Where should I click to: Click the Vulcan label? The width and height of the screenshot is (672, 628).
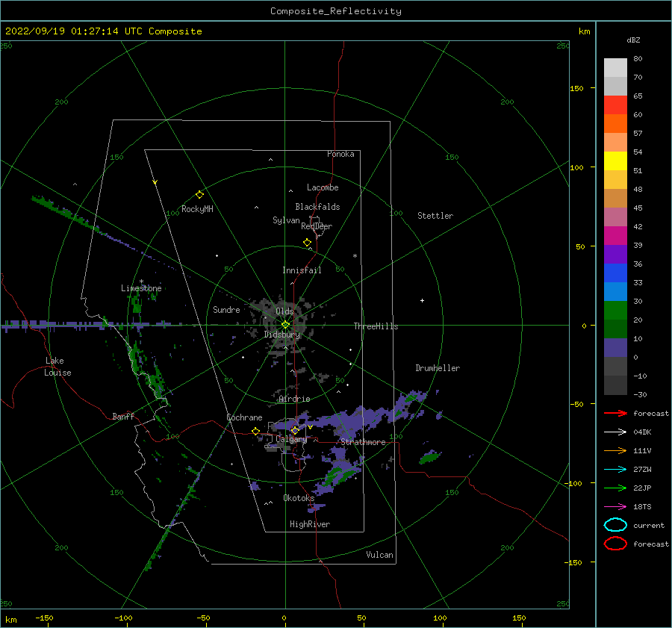380,555
